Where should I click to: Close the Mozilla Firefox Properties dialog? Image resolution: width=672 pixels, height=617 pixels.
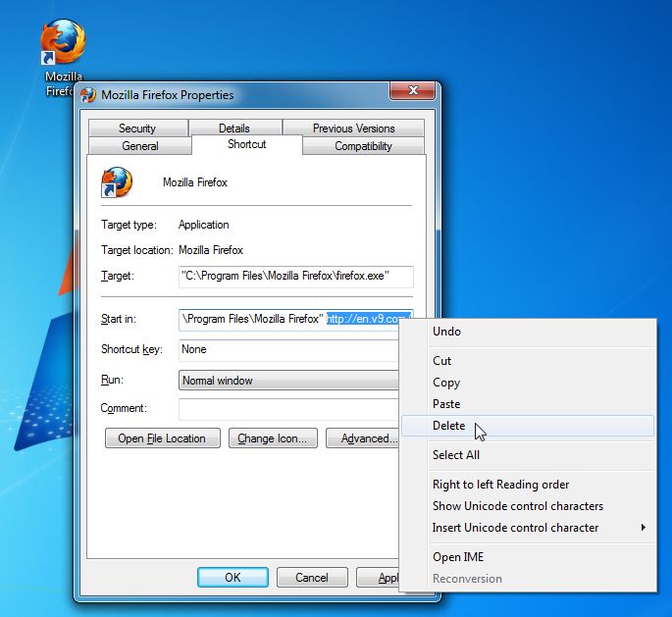[x=412, y=90]
